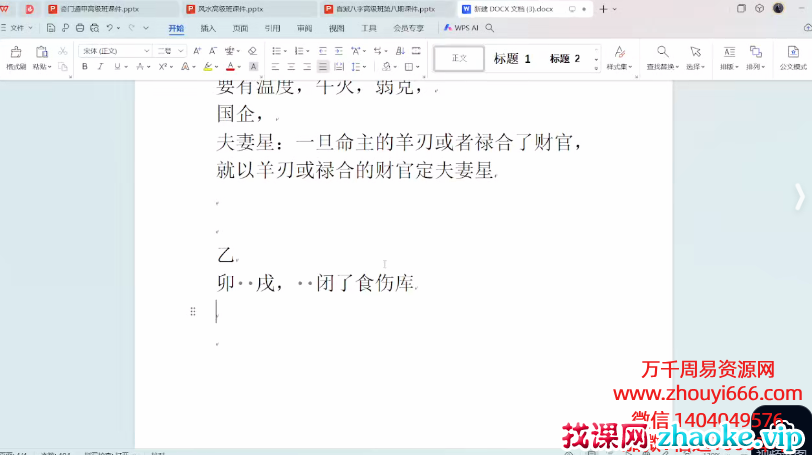Switch to the 插入 Insert ribbon tab
The height and width of the screenshot is (455, 812).
pyautogui.click(x=208, y=29)
